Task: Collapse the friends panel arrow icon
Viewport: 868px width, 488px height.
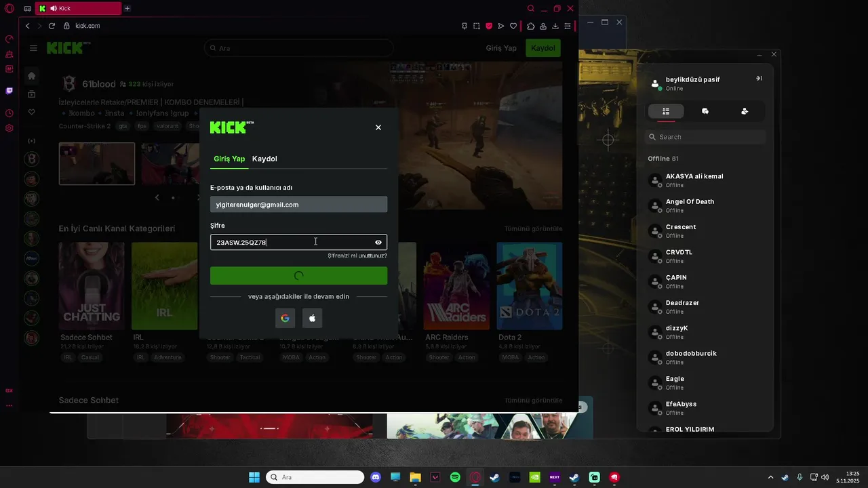Action: (x=759, y=78)
